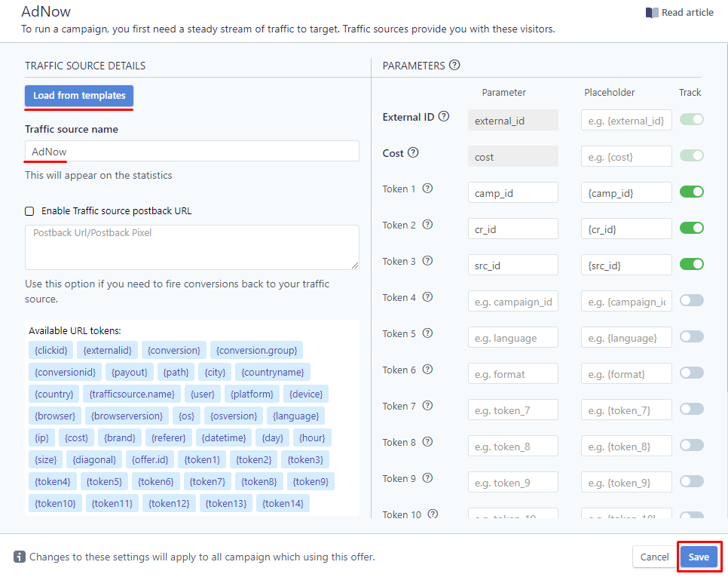The image size is (728, 577).
Task: Edit Token 3 parameter field src_id
Action: click(x=512, y=265)
